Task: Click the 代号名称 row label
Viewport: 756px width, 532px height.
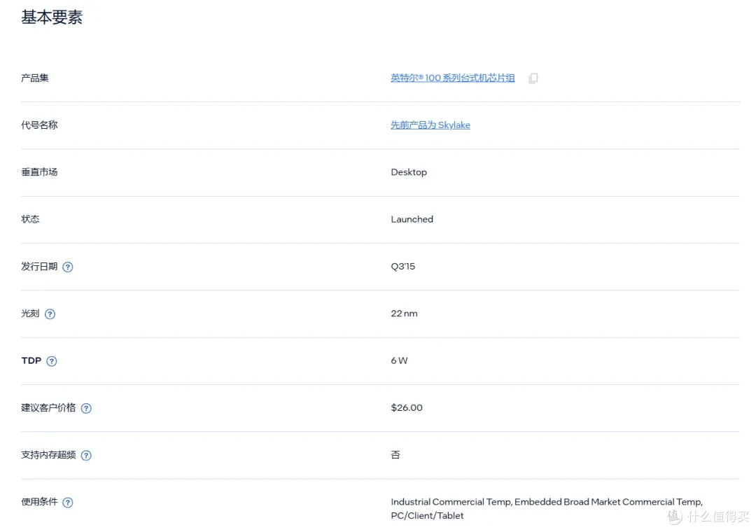Action: pos(39,125)
